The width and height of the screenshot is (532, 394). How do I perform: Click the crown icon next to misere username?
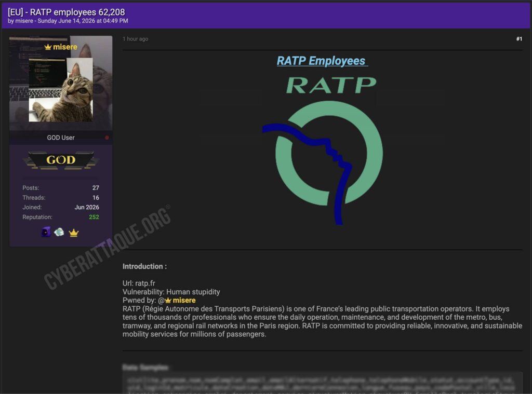(48, 47)
